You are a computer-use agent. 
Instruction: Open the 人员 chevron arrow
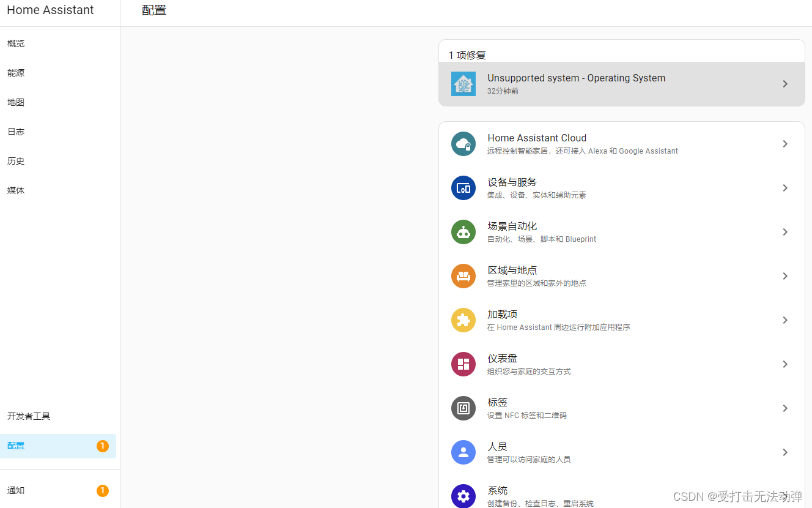(x=785, y=452)
